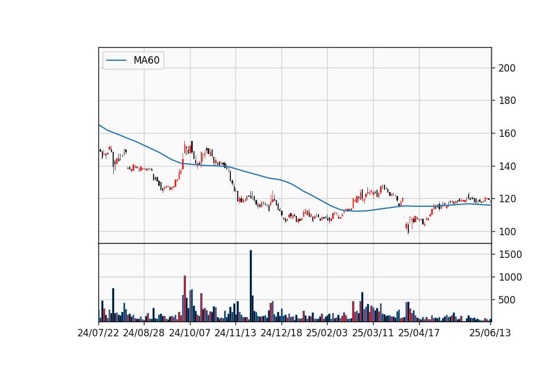This screenshot has width=546, height=392.
Task: Click the 180 price axis label
Action: (x=507, y=101)
